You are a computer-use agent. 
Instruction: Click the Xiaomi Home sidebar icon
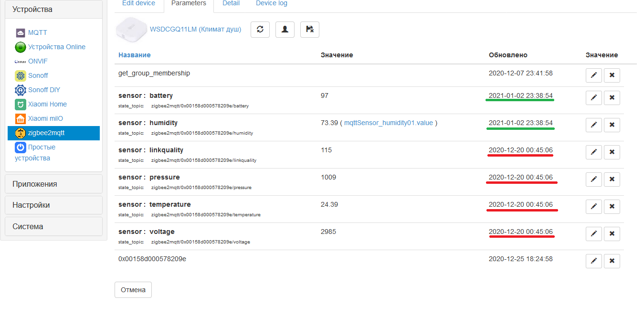tap(20, 104)
